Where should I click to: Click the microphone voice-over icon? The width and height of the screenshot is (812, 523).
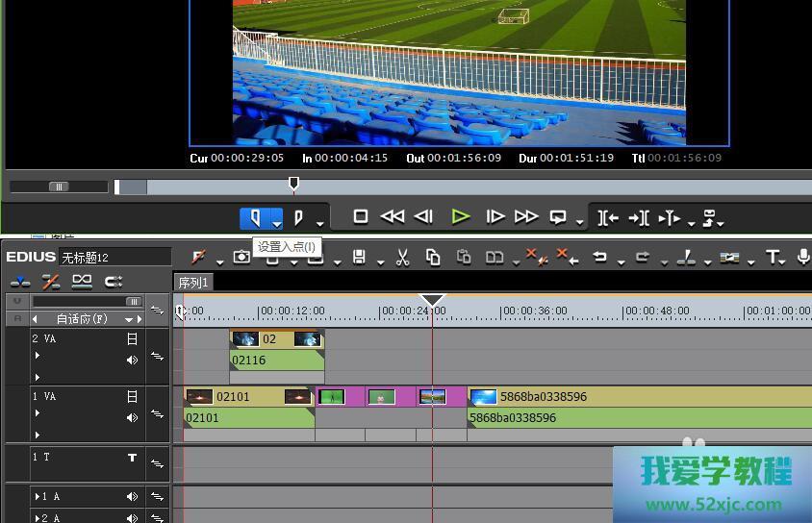point(804,258)
